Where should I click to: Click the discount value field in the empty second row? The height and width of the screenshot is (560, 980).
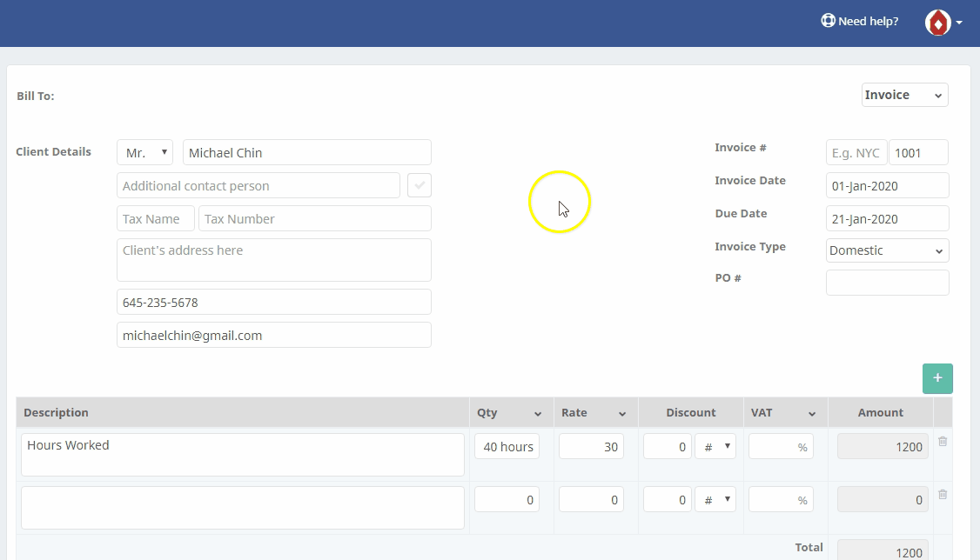point(668,499)
